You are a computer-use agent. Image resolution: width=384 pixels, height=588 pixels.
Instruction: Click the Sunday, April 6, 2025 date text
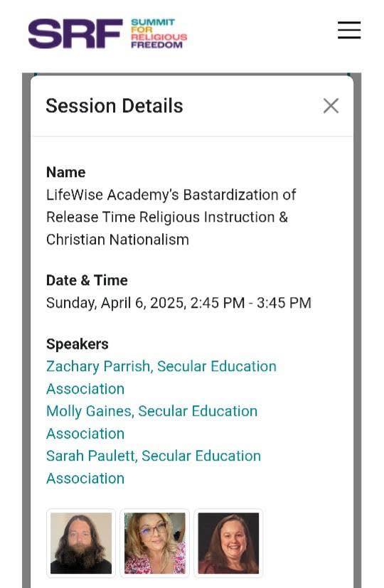116,303
